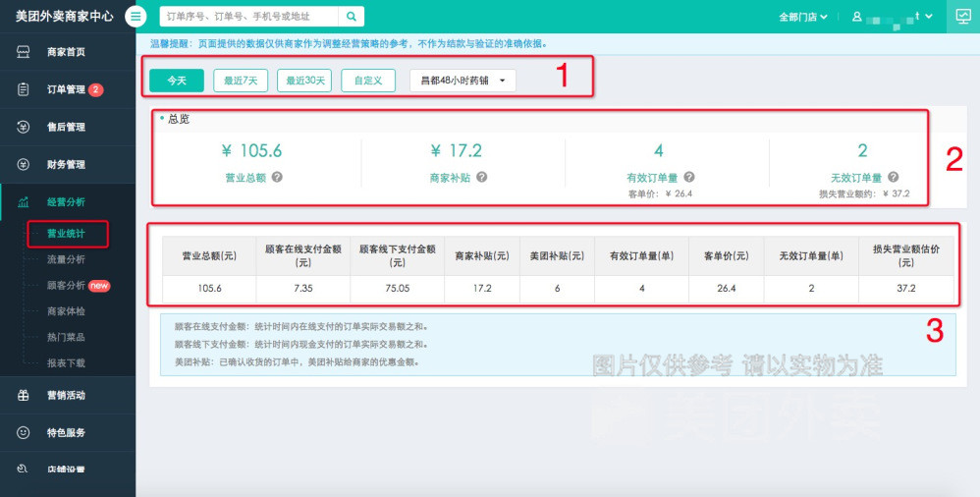
Task: Click the order search input field
Action: click(x=248, y=17)
